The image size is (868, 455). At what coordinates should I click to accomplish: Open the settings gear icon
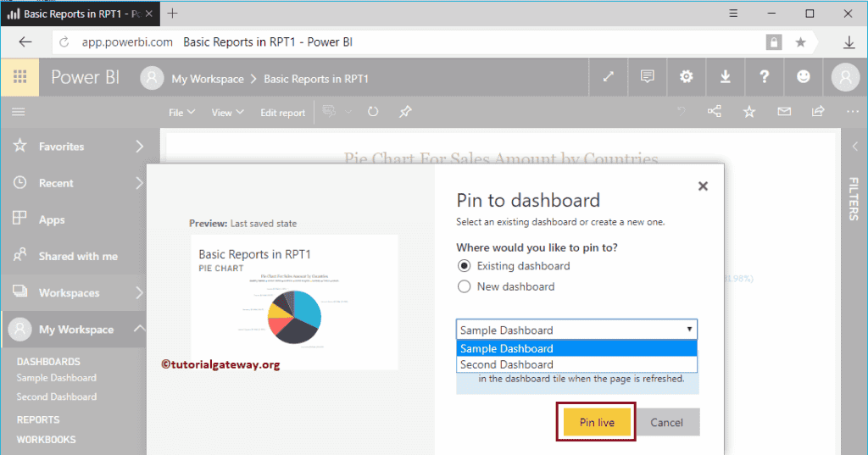point(687,77)
